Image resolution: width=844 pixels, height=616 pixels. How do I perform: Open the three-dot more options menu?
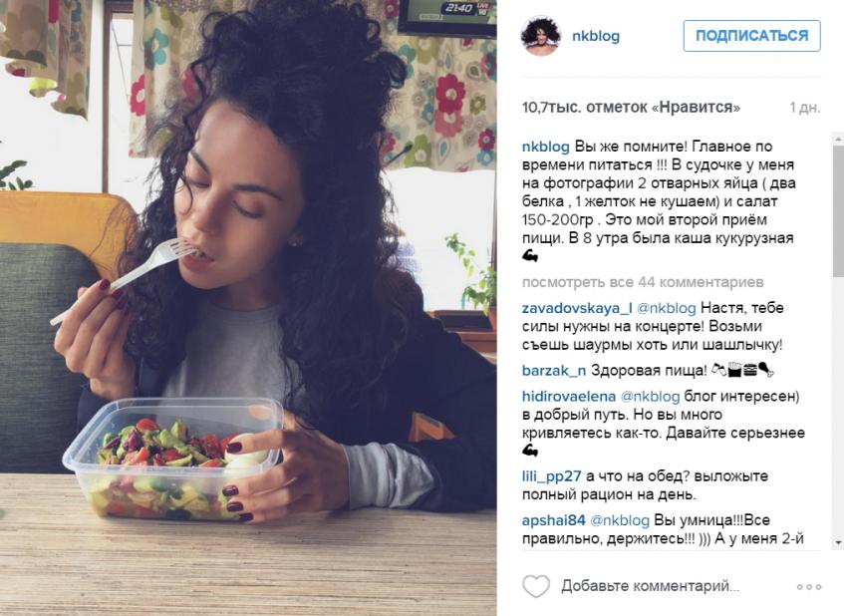coord(809,587)
